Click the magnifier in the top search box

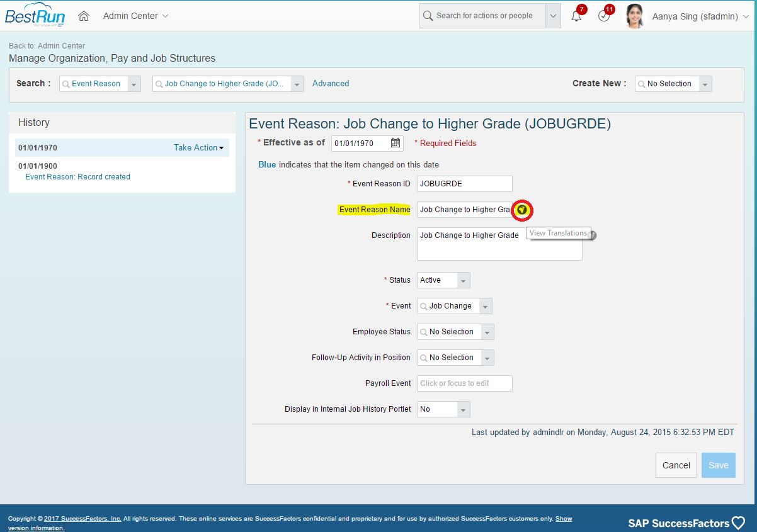click(428, 16)
